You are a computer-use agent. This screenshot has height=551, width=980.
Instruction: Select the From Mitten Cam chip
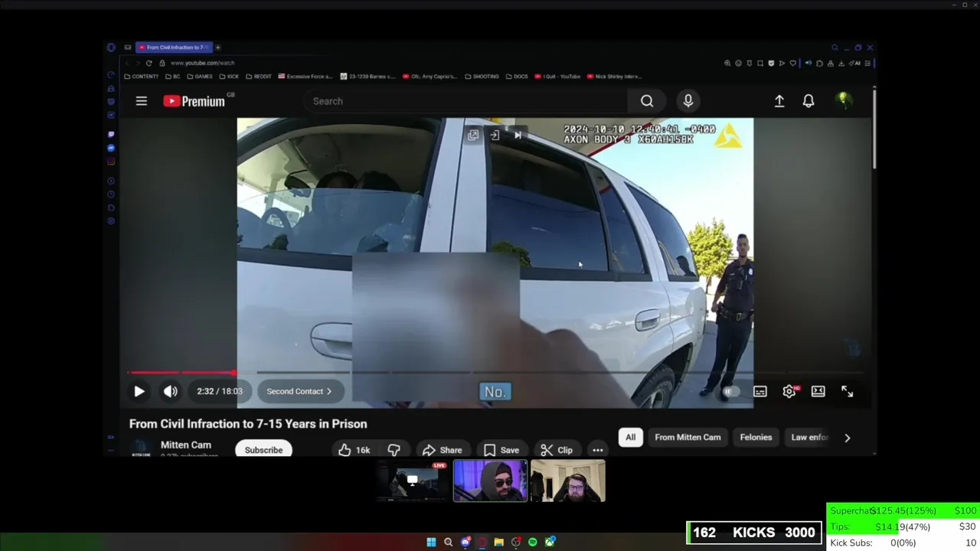(x=688, y=438)
